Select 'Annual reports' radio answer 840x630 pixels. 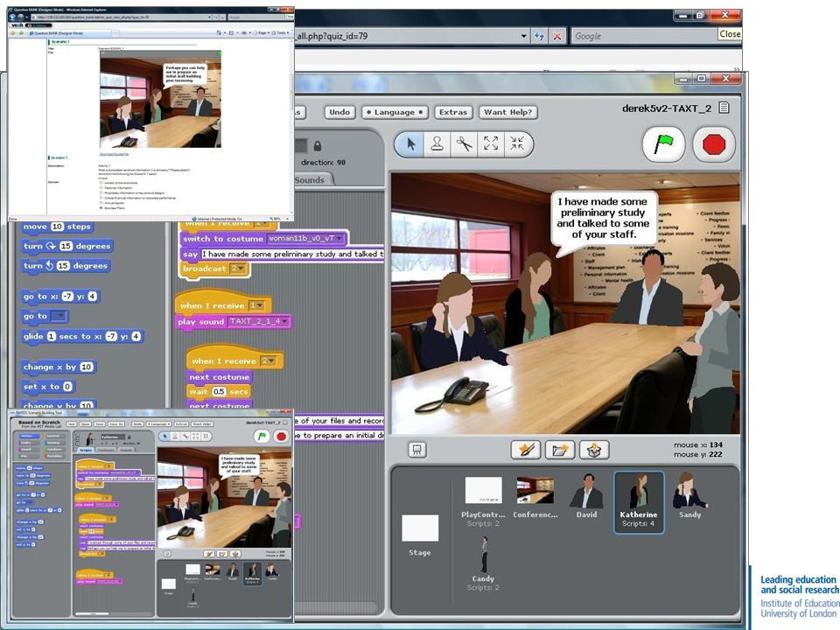tap(101, 203)
